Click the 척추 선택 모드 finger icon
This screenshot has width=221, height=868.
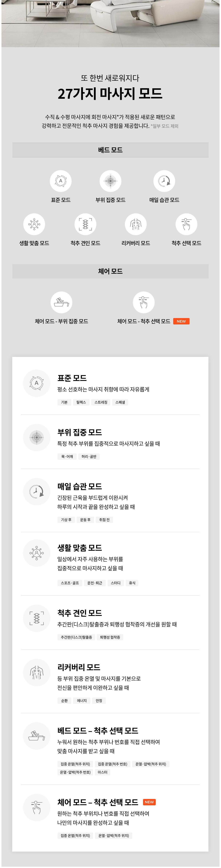coord(186,224)
